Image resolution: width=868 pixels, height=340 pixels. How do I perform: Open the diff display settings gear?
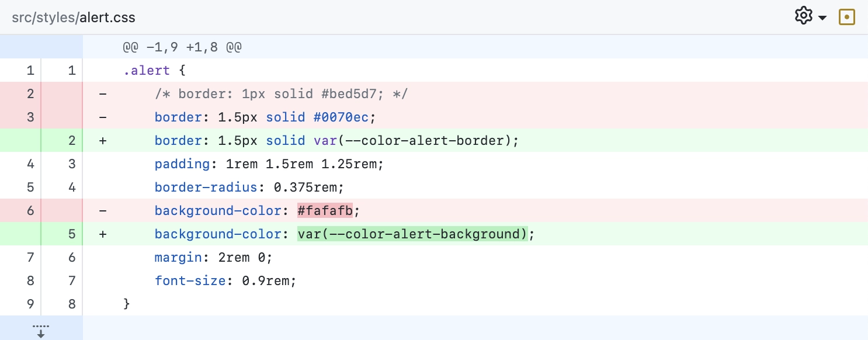tap(804, 16)
